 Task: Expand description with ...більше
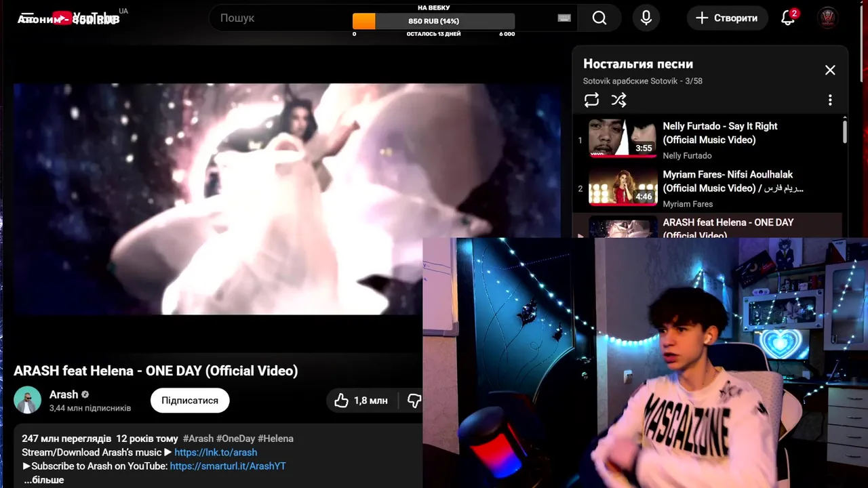(x=43, y=480)
